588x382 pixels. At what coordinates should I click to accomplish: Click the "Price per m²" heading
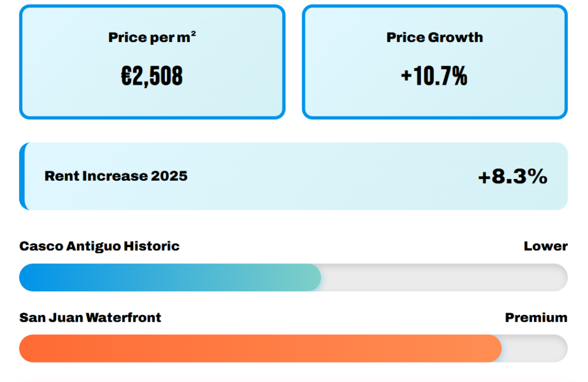click(x=152, y=38)
